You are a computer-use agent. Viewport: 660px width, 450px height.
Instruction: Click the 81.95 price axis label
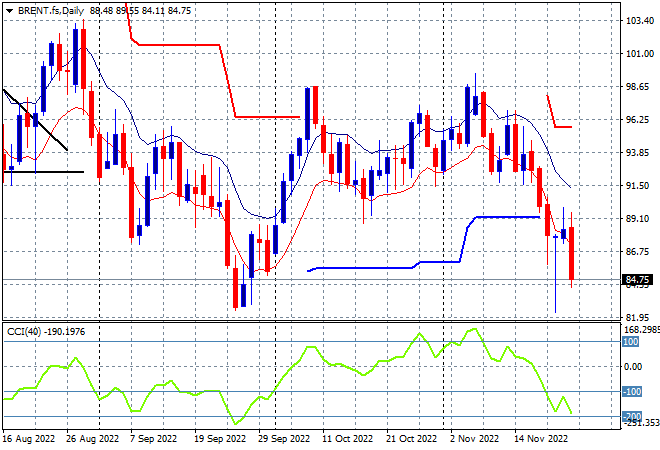(638, 317)
